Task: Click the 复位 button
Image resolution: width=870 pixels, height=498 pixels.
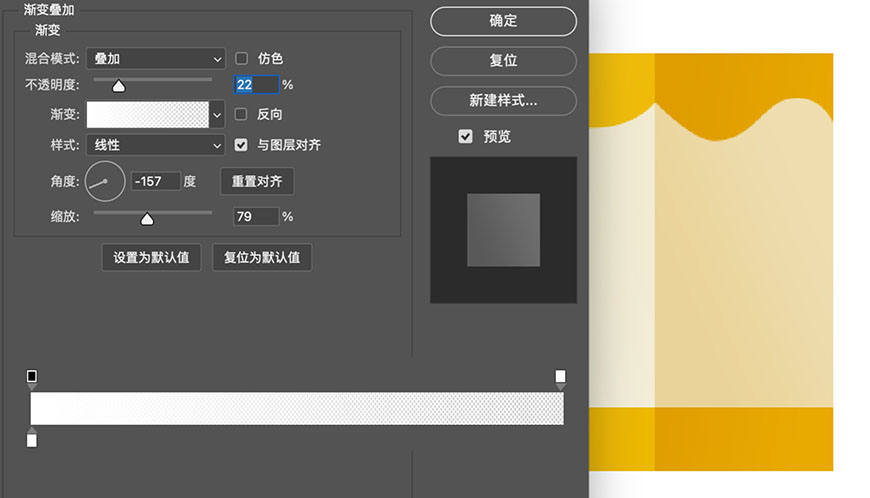Action: coord(503,60)
